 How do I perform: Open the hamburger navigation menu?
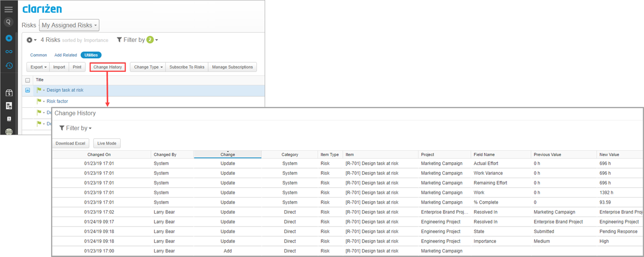tap(8, 9)
